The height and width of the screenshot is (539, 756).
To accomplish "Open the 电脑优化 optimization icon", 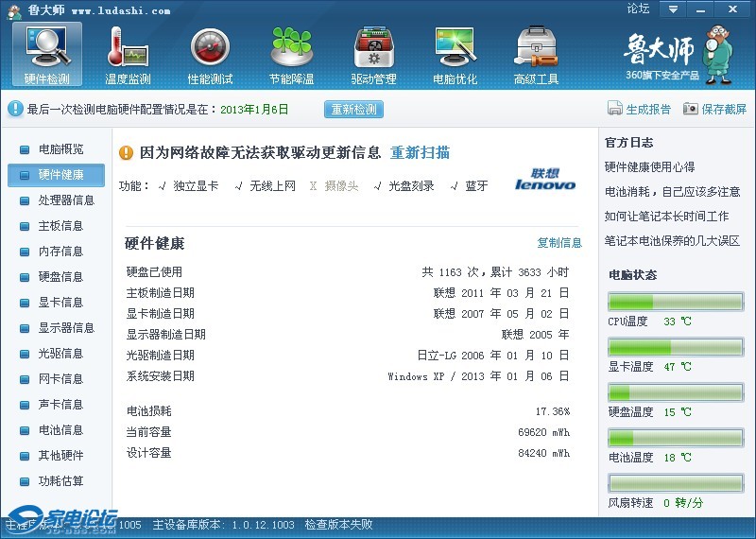I will coord(455,47).
